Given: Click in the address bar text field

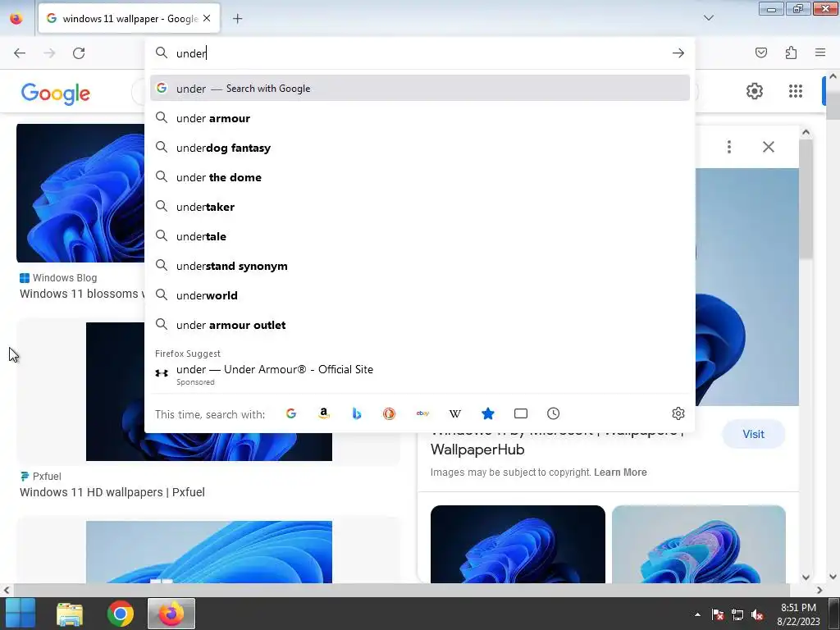Looking at the screenshot, I should [421, 53].
